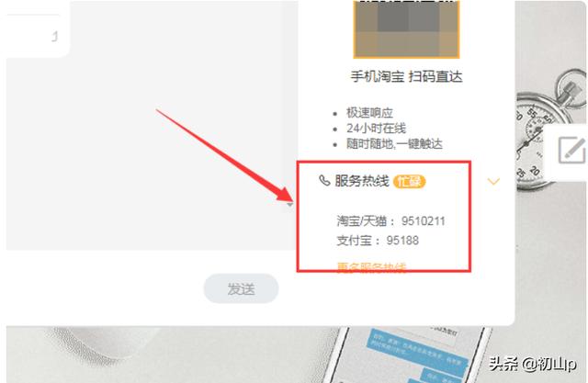Open the 更多服务热线 link
Viewport: 588px width, 383px height.
(371, 267)
